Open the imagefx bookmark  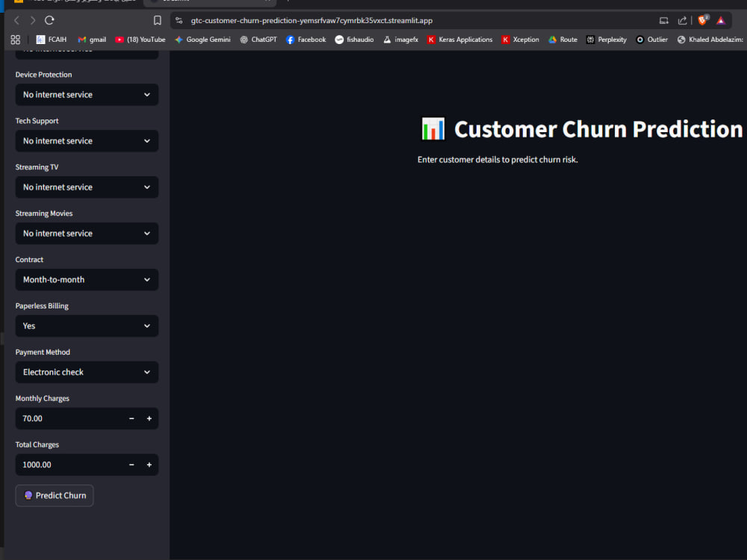pyautogui.click(x=400, y=40)
